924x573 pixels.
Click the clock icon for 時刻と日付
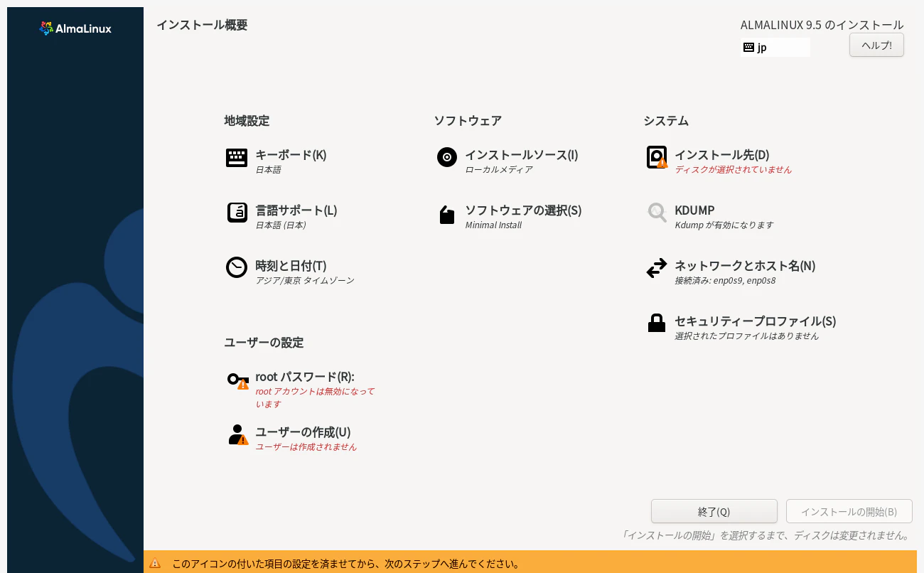coord(237,267)
